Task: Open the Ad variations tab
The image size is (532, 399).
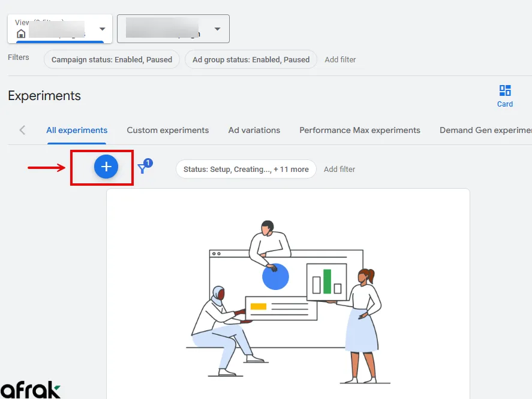Action: pos(254,130)
